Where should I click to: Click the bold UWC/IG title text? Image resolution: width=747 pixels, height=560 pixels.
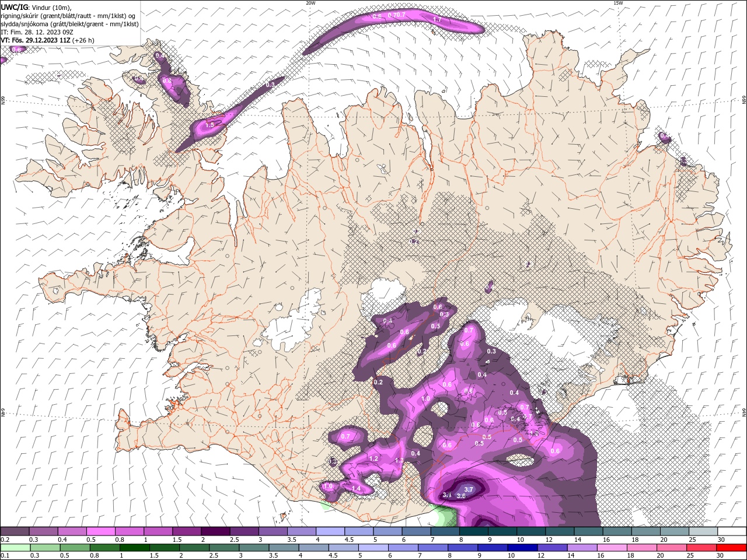coord(14,7)
